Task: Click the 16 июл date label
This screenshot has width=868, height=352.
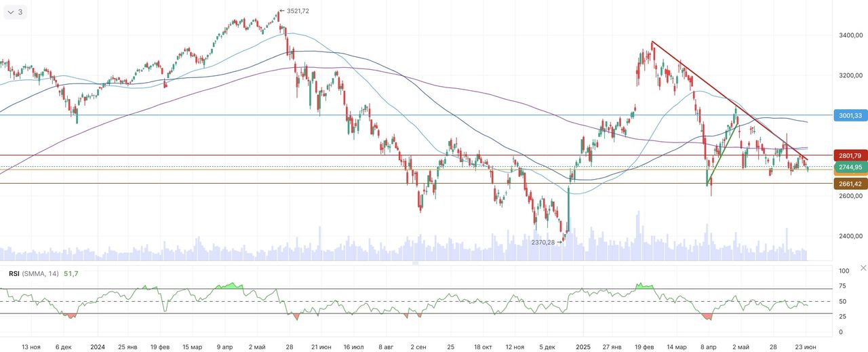Action: tap(354, 347)
